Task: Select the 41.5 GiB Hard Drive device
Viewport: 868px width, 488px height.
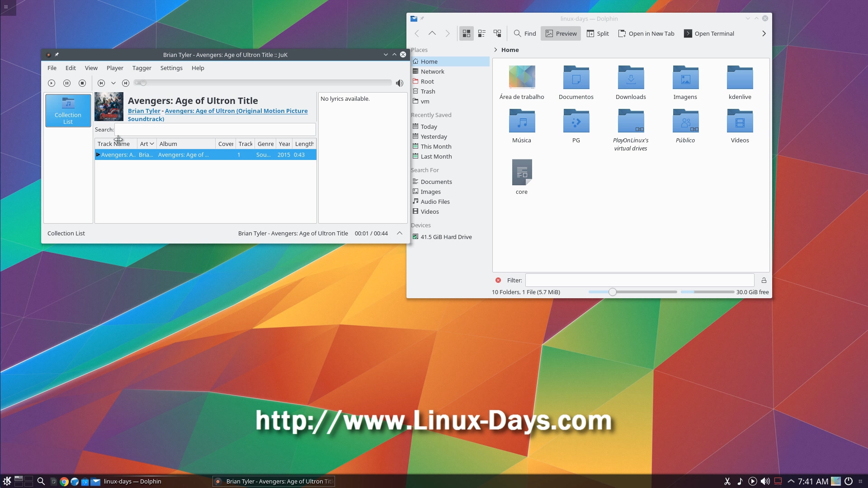Action: (450, 237)
